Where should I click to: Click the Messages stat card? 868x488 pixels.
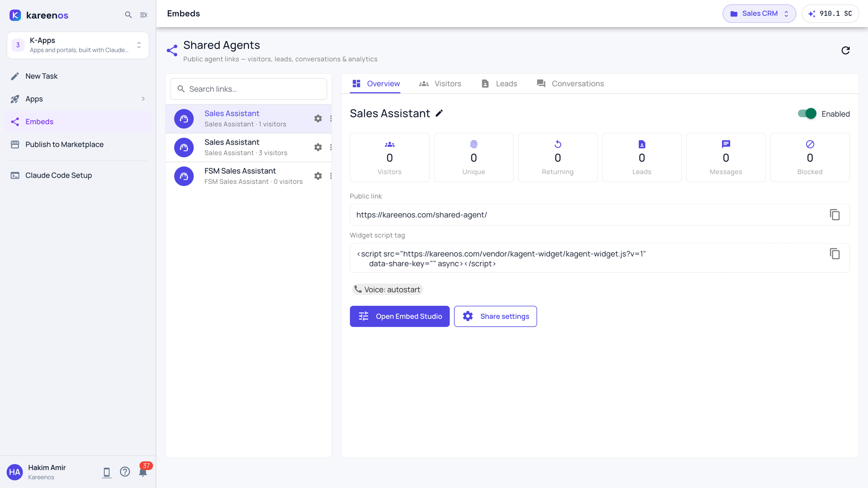[x=726, y=158]
